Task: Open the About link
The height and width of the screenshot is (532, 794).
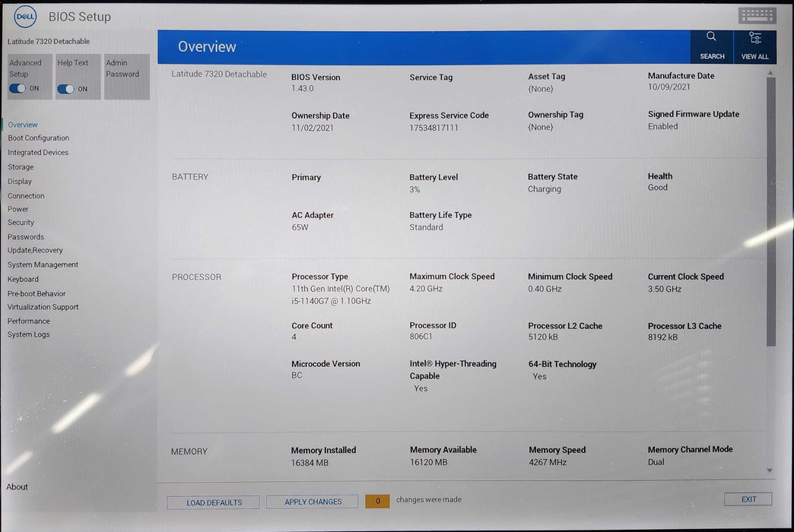Action: pos(17,487)
